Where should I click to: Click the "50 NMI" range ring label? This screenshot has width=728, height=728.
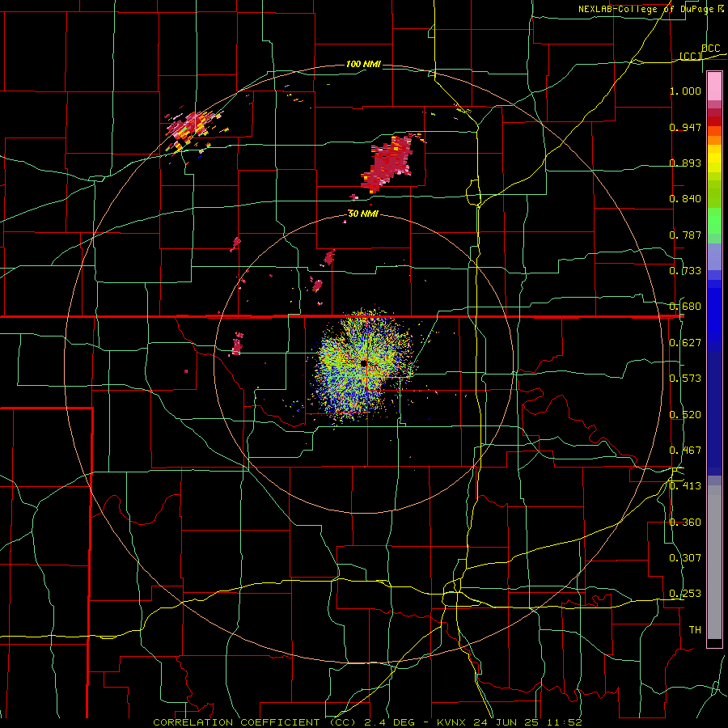(x=363, y=214)
